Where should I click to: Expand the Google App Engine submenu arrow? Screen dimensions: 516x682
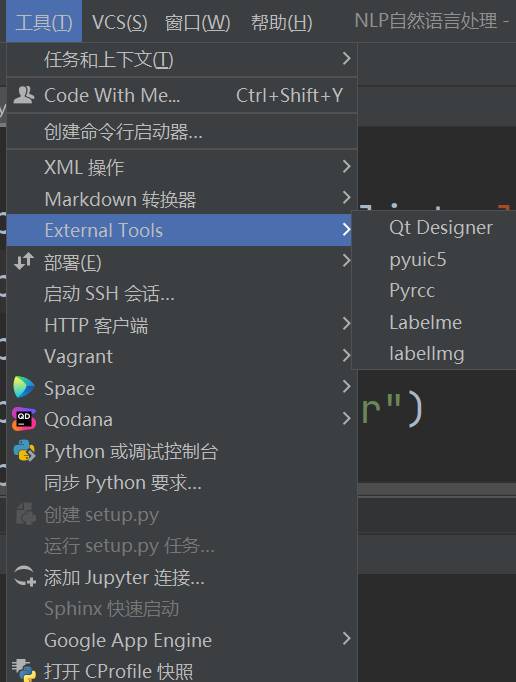click(x=346, y=639)
